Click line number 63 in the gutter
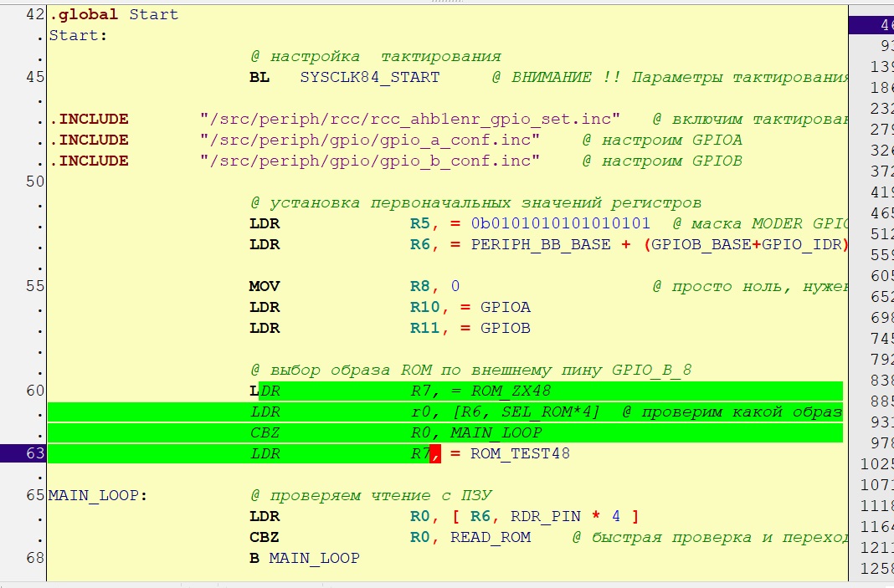Viewport: 894px width, 588px height. (34, 453)
